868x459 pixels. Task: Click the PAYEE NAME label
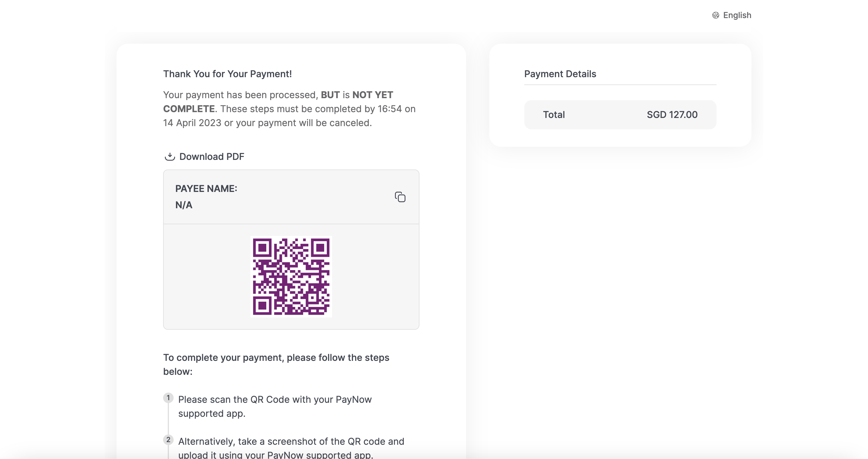pyautogui.click(x=206, y=188)
